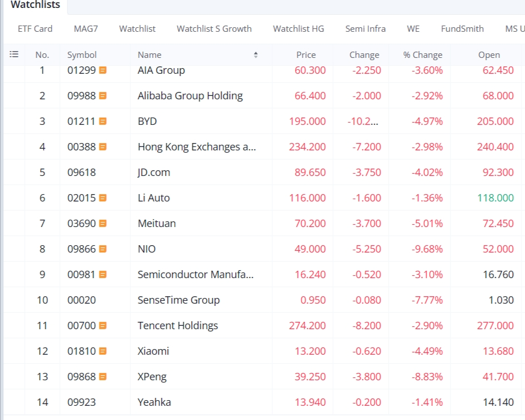This screenshot has width=525, height=420.
Task: Click the orange note icon beside 01211
Action: [x=103, y=121]
